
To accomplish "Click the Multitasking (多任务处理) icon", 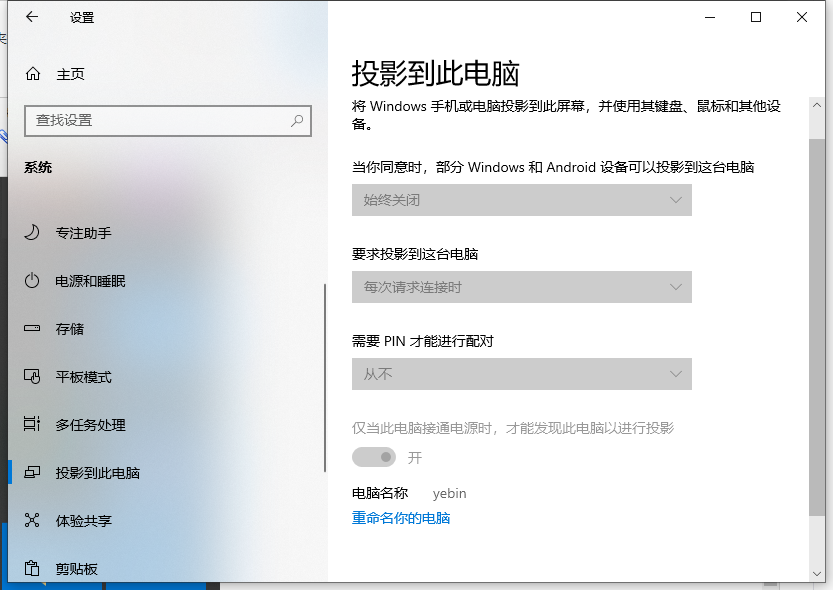I will click(x=32, y=425).
